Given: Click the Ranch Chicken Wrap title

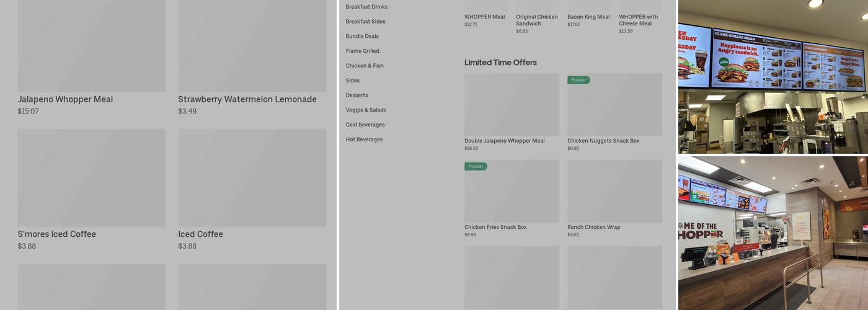Looking at the screenshot, I should [x=593, y=228].
